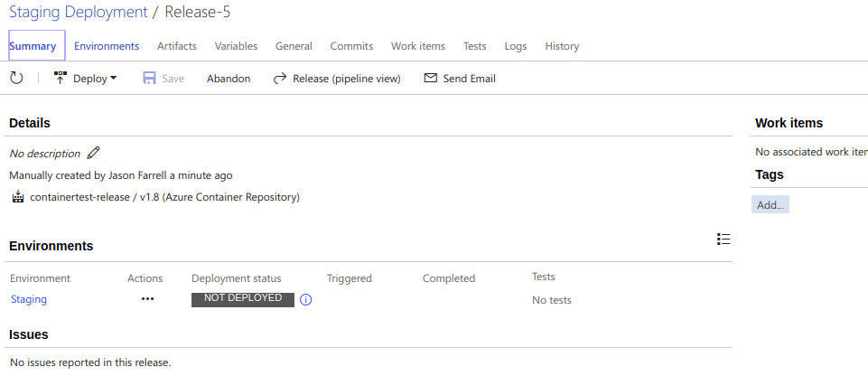Click the disabled Save disk icon
868x376 pixels.
pos(150,79)
